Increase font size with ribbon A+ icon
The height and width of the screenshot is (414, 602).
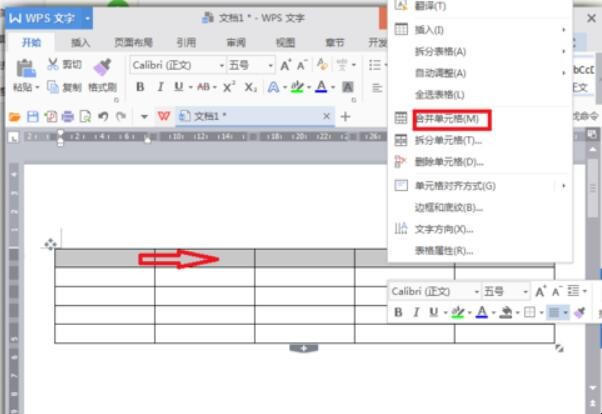[x=285, y=65]
